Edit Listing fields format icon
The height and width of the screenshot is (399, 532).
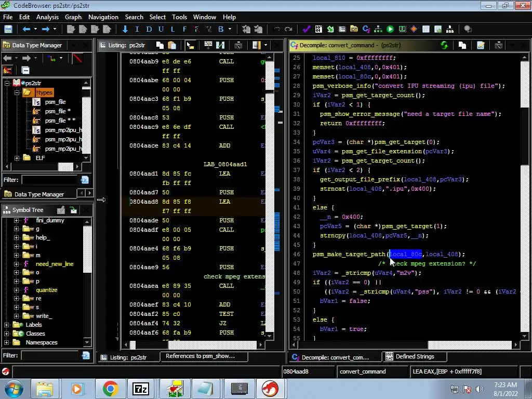208,45
